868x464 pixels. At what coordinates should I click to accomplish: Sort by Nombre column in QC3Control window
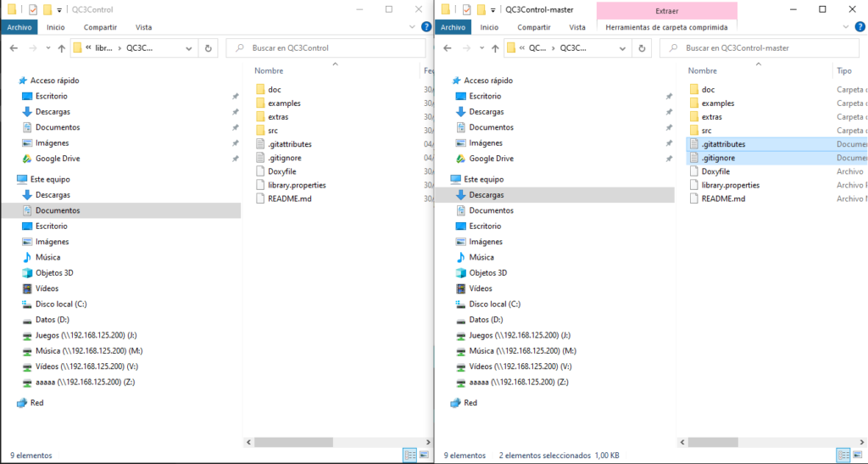pyautogui.click(x=269, y=70)
